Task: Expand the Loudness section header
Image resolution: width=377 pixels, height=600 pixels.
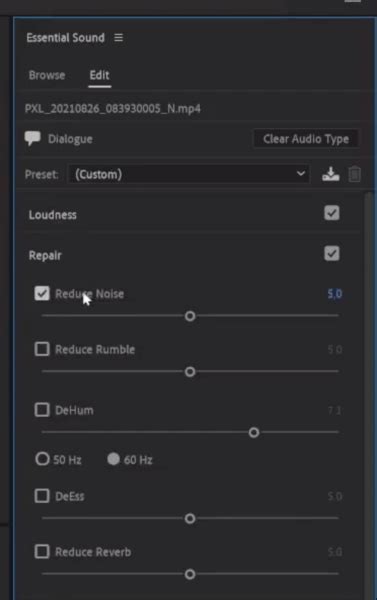Action: (52, 215)
